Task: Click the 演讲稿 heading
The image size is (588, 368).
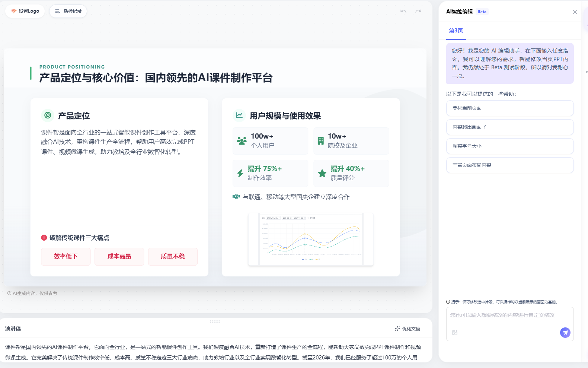Action: coord(13,329)
